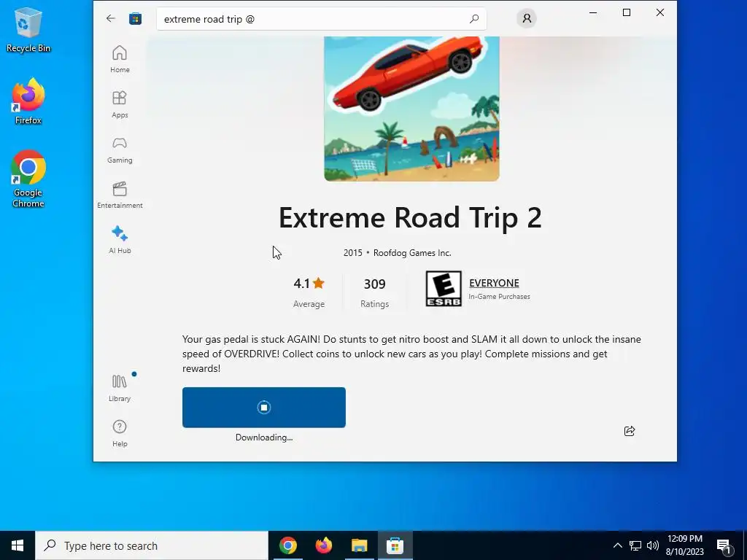Open the Recycle Bin desktop icon
Screen dimensions: 747x560
(x=28, y=29)
